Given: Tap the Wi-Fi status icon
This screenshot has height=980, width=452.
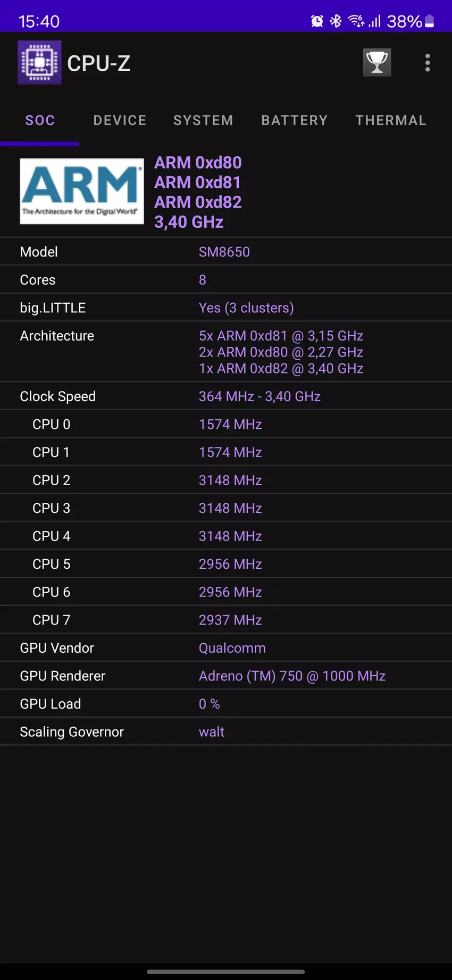Looking at the screenshot, I should click(356, 21).
